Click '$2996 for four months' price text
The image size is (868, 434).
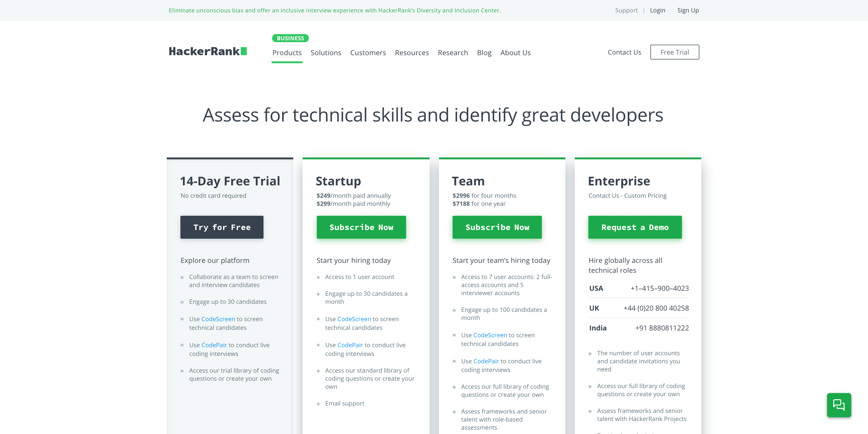[484, 195]
